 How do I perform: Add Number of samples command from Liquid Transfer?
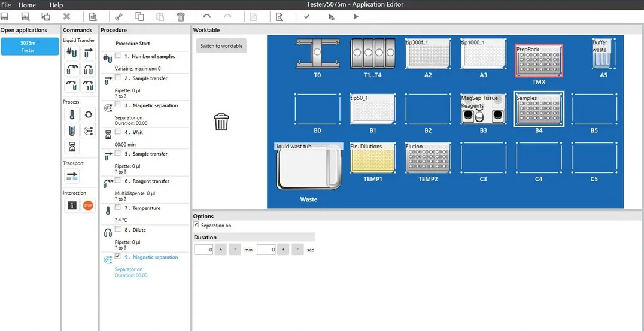tap(72, 52)
